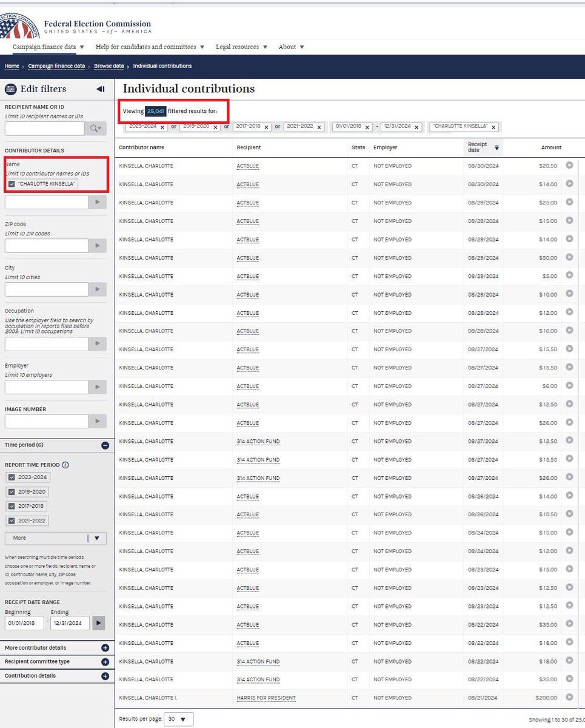The height and width of the screenshot is (728, 585).
Task: Uncheck the 2021-2022 time period
Action: [x=12, y=521]
